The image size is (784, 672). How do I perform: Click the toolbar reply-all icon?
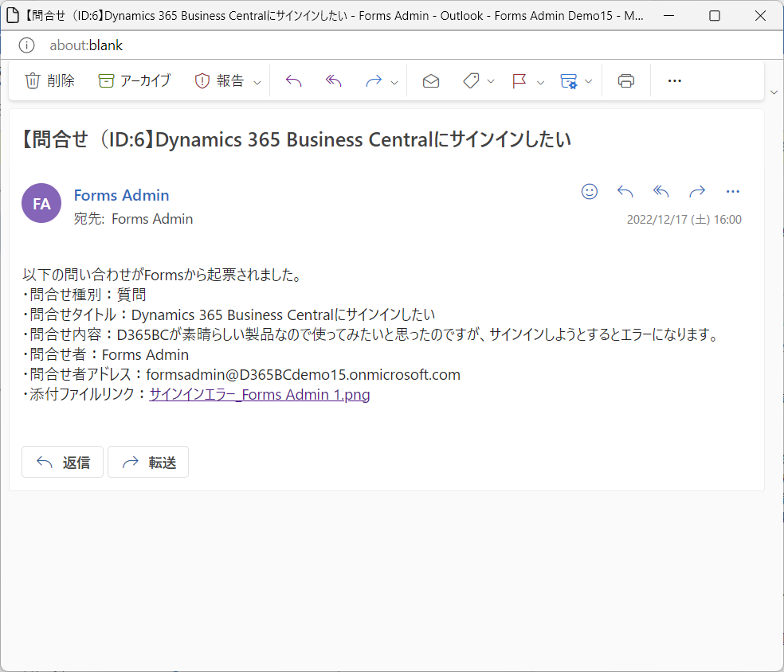point(334,81)
